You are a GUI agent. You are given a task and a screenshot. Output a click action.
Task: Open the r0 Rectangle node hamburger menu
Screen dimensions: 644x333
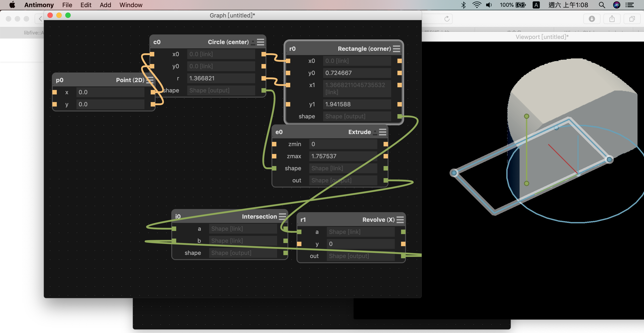[x=396, y=49]
